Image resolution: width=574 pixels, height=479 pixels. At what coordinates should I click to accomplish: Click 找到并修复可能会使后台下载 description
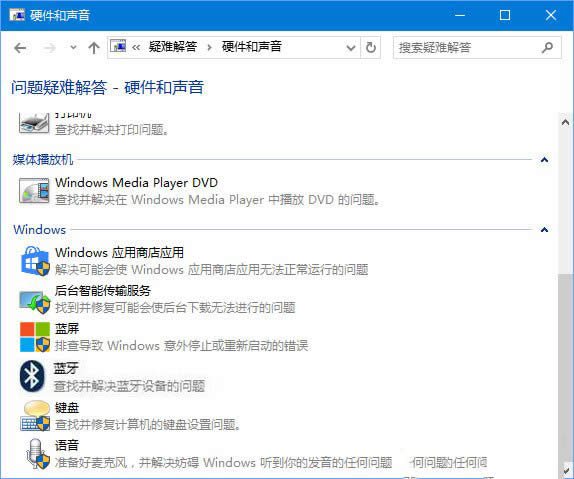pos(175,307)
